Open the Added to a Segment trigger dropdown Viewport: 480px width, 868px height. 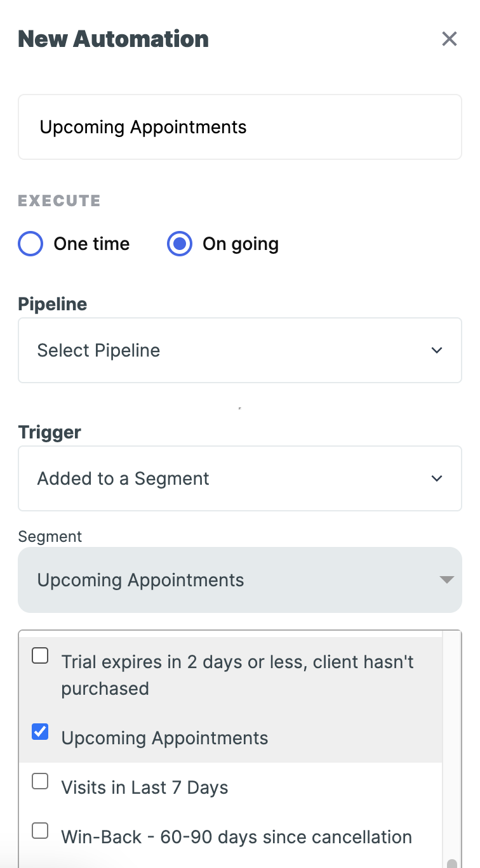239,478
